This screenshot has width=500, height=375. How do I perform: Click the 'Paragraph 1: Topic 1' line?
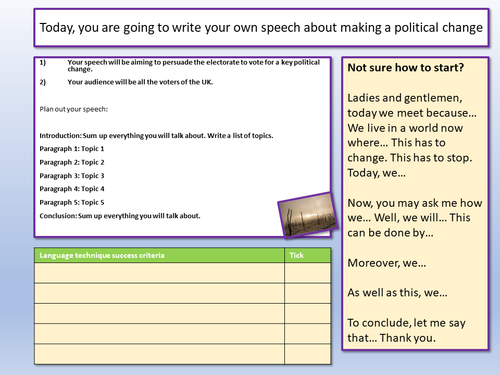pyautogui.click(x=72, y=149)
